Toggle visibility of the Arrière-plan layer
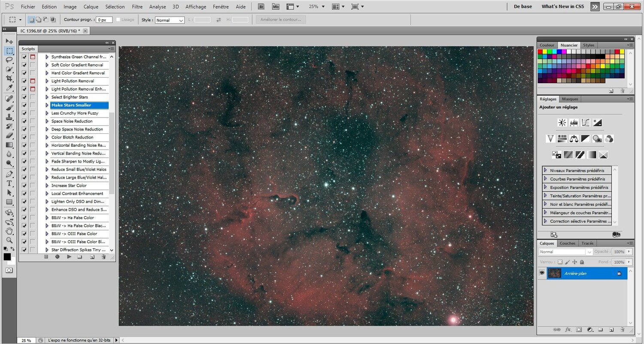The image size is (644, 344). click(542, 273)
